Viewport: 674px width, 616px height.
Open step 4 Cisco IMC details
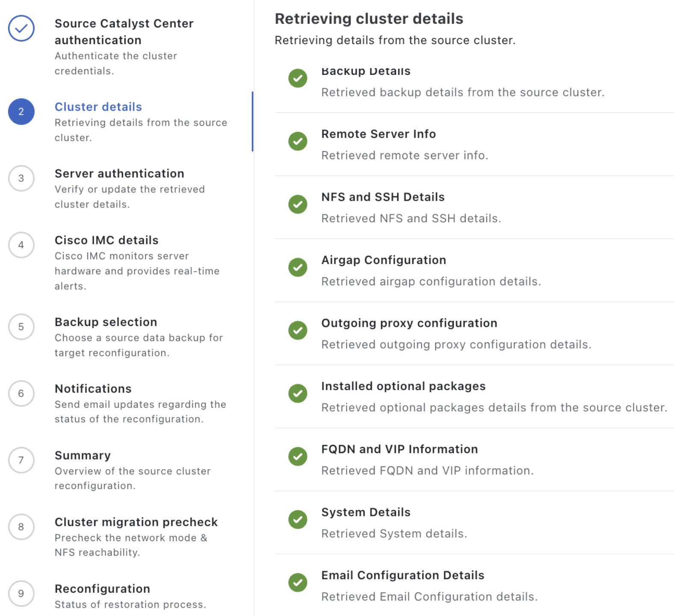tap(21, 245)
